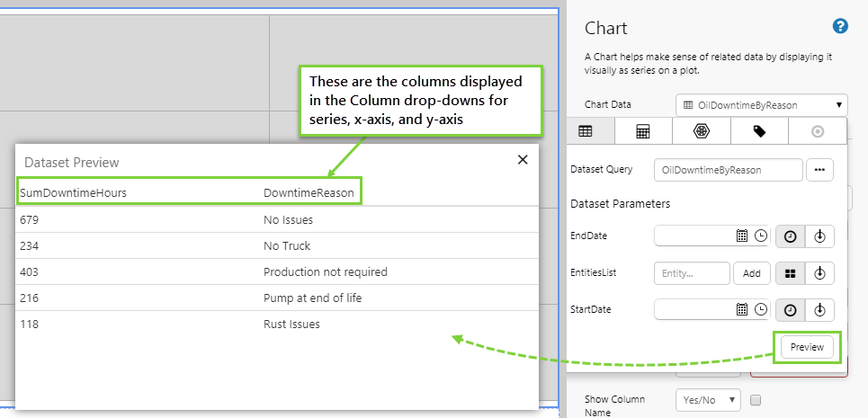The height and width of the screenshot is (418, 868).
Task: Toggle EndDate relative-time stopwatch mode
Action: [819, 236]
